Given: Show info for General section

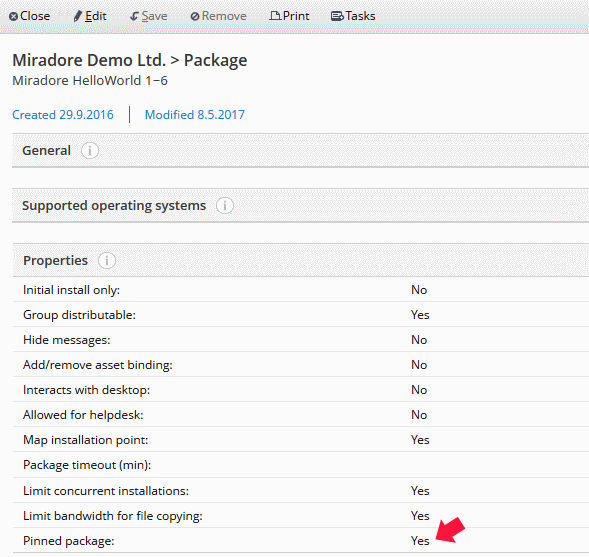Looking at the screenshot, I should click(90, 151).
